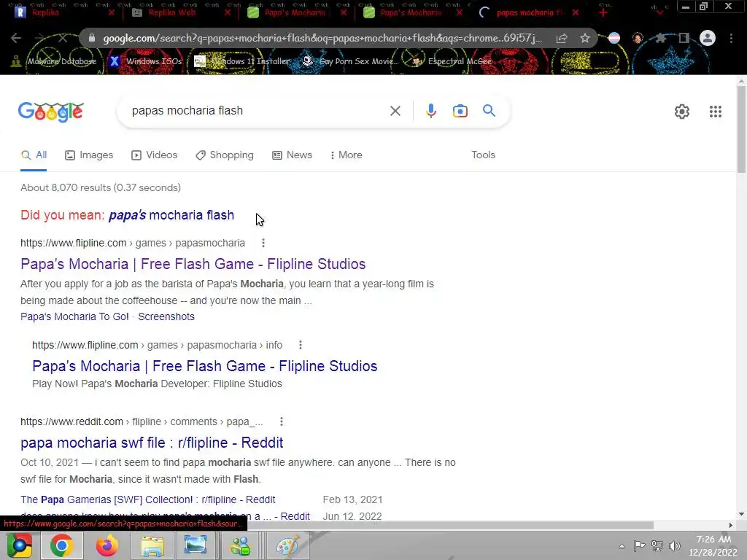Clear the search box with the X icon

click(x=395, y=111)
